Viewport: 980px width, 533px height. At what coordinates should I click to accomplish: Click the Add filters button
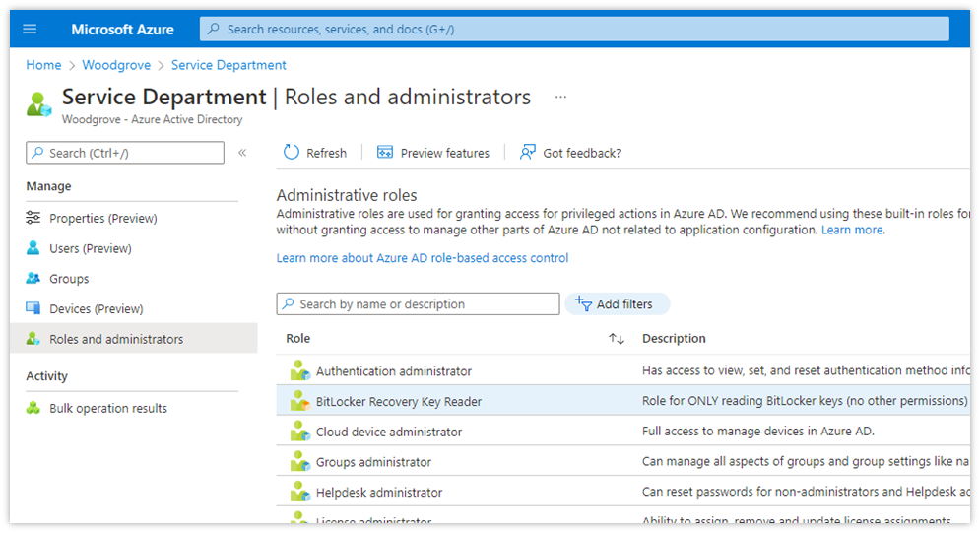coord(617,304)
